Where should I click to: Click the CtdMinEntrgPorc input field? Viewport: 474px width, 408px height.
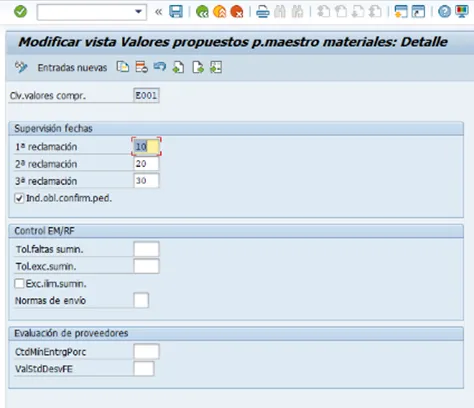coord(146,352)
